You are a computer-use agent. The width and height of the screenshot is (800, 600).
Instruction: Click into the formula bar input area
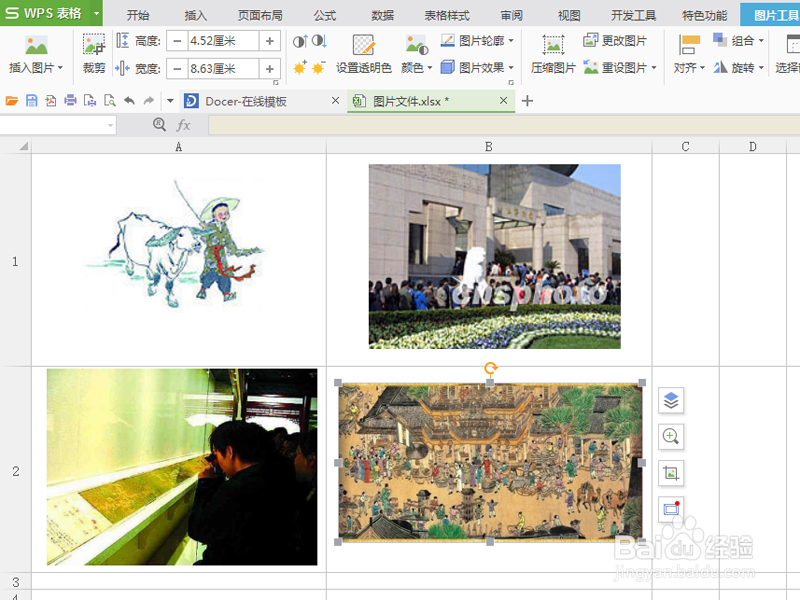504,125
